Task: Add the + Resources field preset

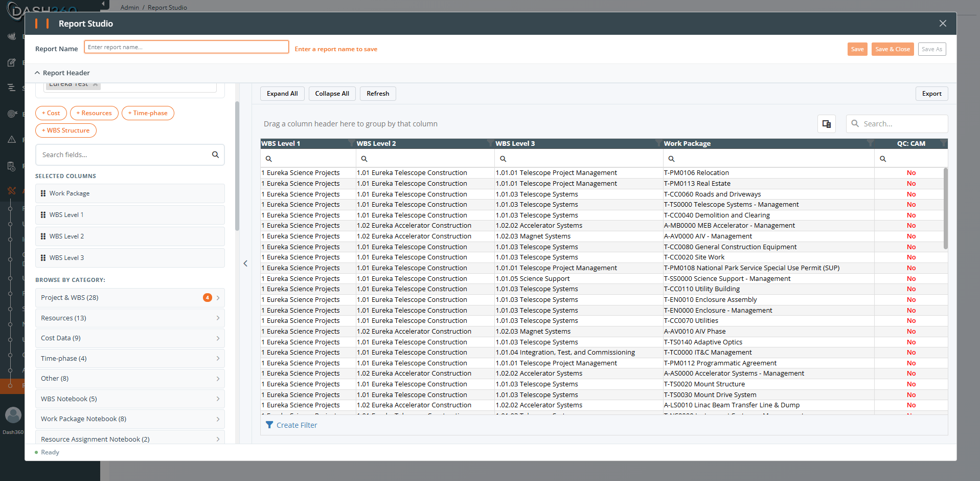Action: click(94, 113)
